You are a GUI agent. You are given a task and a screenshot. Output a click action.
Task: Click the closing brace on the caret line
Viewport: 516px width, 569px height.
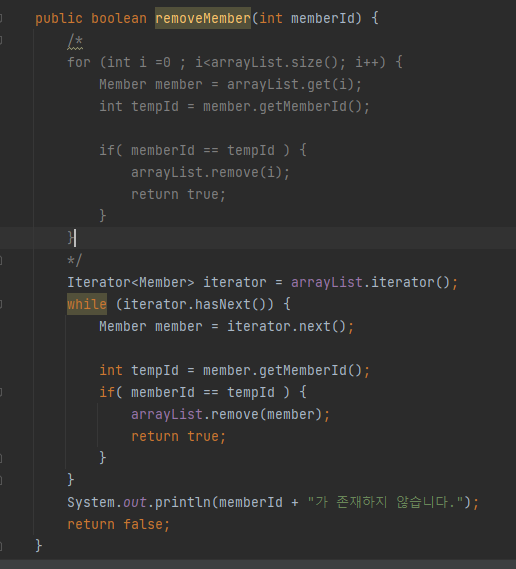pyautogui.click(x=70, y=238)
